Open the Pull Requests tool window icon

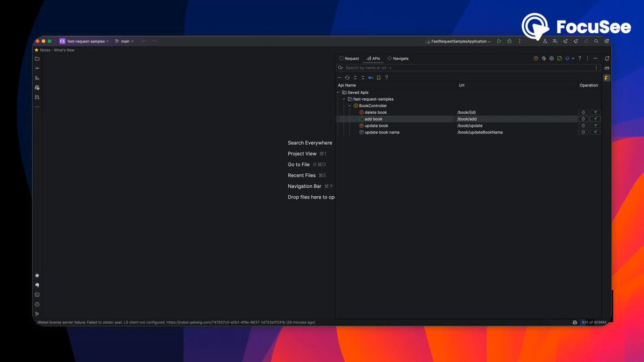[x=37, y=97]
